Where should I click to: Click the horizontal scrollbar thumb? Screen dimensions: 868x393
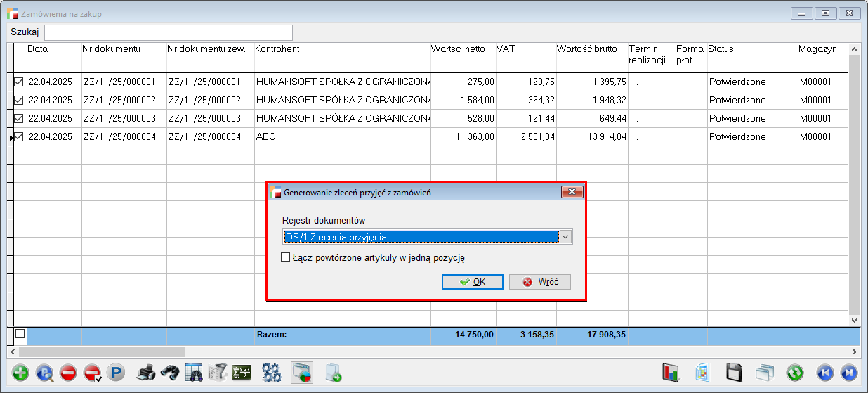click(101, 351)
